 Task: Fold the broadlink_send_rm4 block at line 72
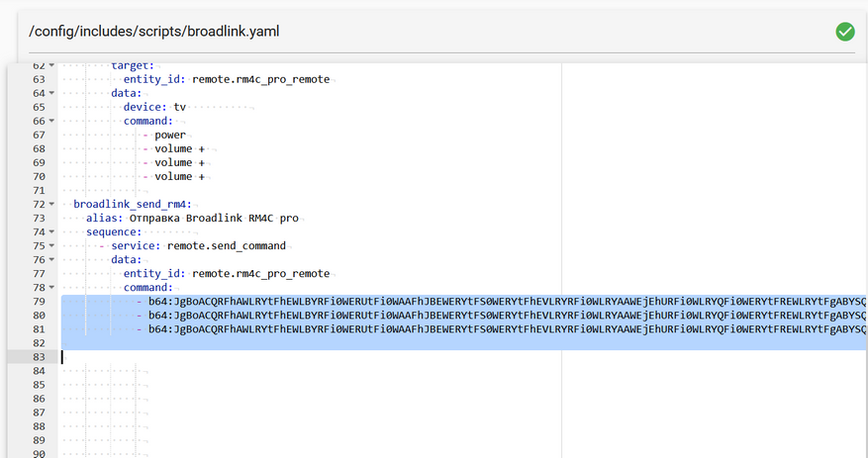pos(51,204)
